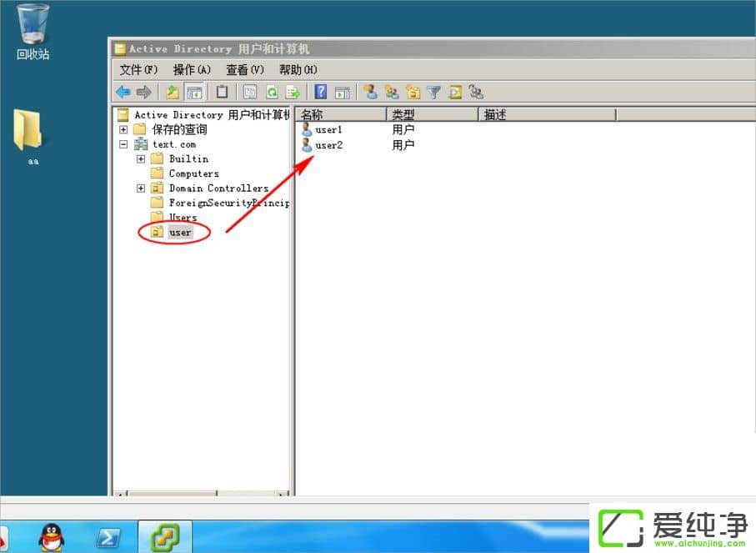The height and width of the screenshot is (553, 756).
Task: Select user1 in the list
Action: [x=328, y=130]
